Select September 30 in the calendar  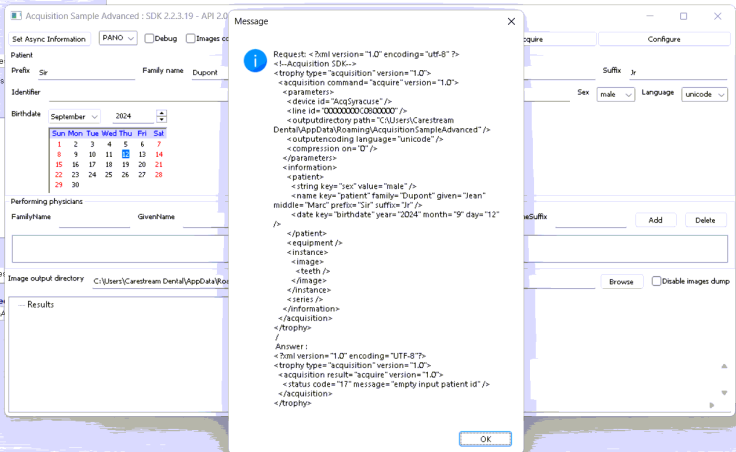tap(75, 185)
